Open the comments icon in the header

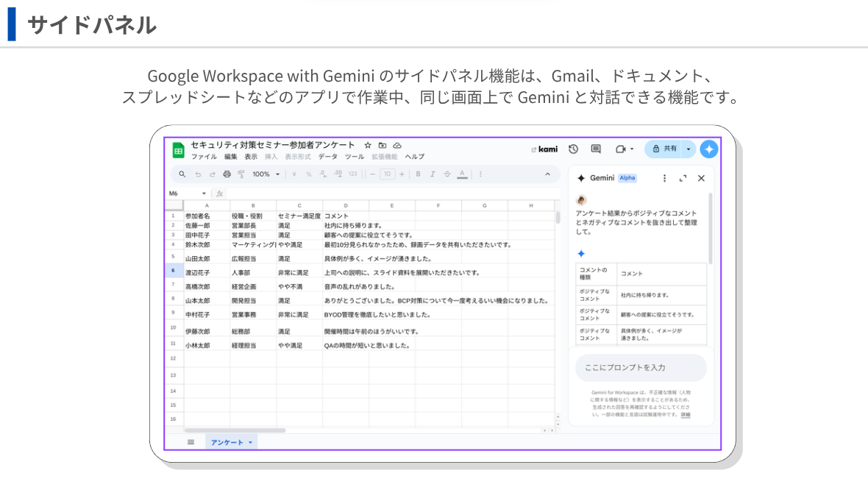pyautogui.click(x=596, y=149)
